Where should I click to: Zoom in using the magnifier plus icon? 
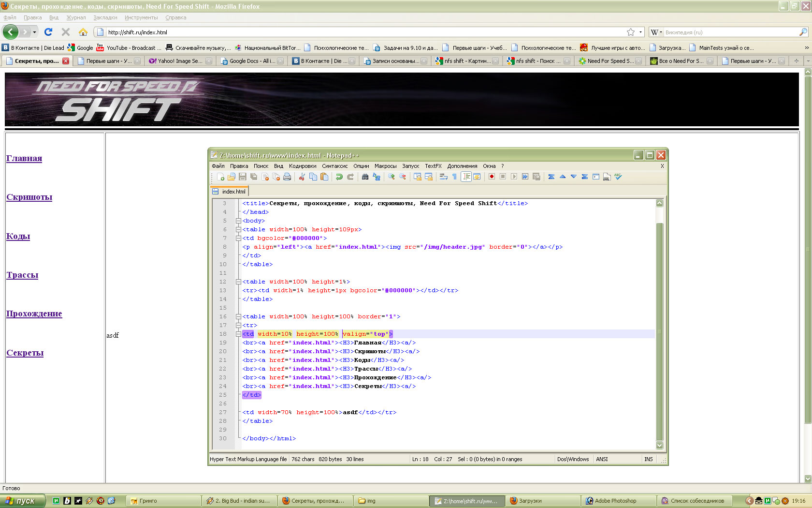click(x=391, y=177)
